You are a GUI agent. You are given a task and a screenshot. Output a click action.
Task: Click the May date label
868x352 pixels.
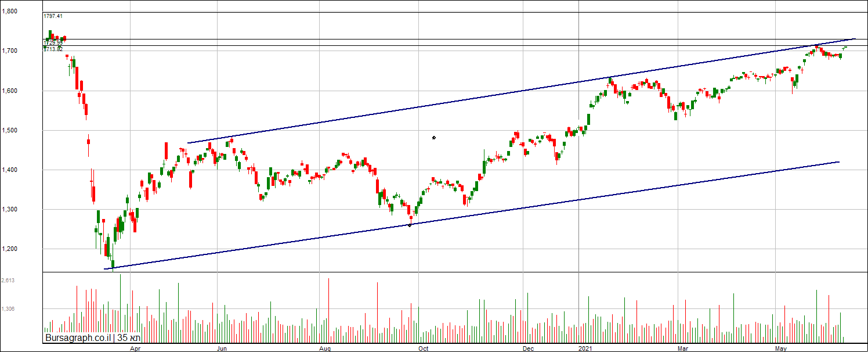[782, 349]
